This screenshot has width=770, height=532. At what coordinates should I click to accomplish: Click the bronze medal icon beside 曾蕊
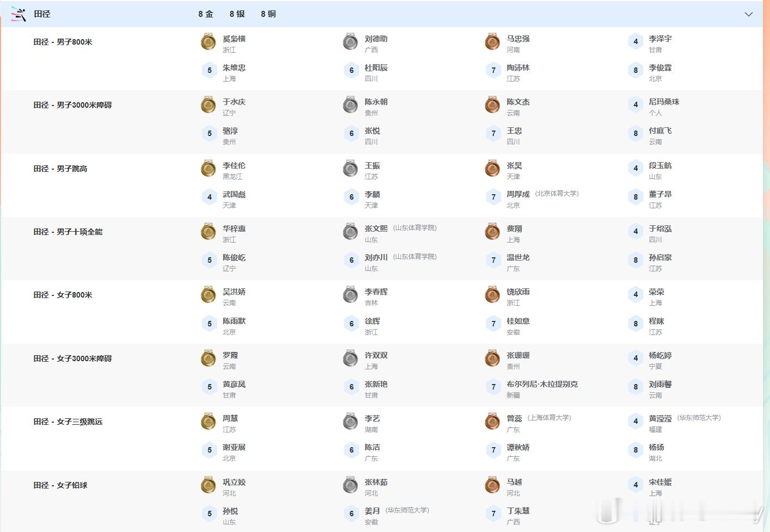click(492, 421)
